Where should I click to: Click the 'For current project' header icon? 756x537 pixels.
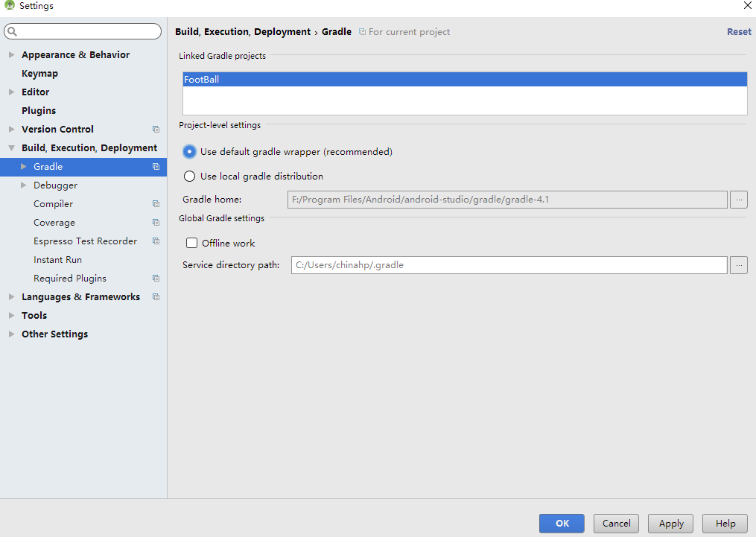coord(362,32)
